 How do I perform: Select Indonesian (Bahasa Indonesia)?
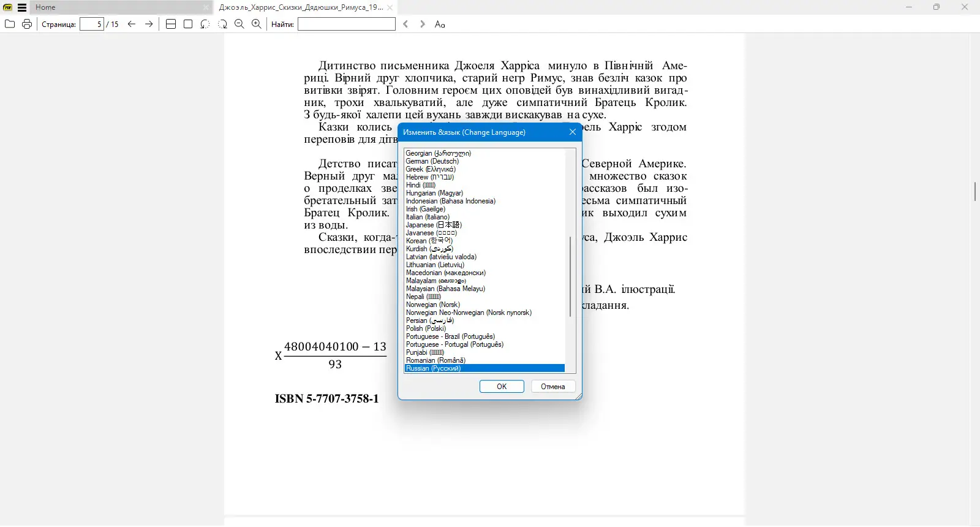click(484, 201)
